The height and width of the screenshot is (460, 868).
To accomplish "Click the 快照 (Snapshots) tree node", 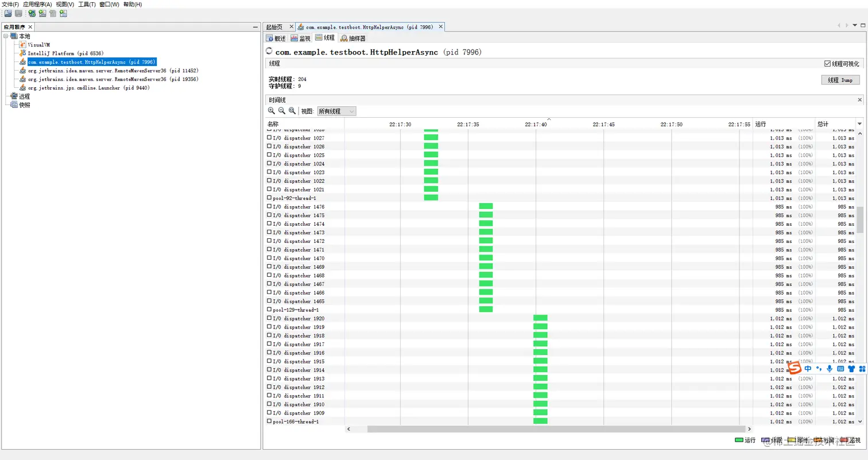I will pos(24,105).
